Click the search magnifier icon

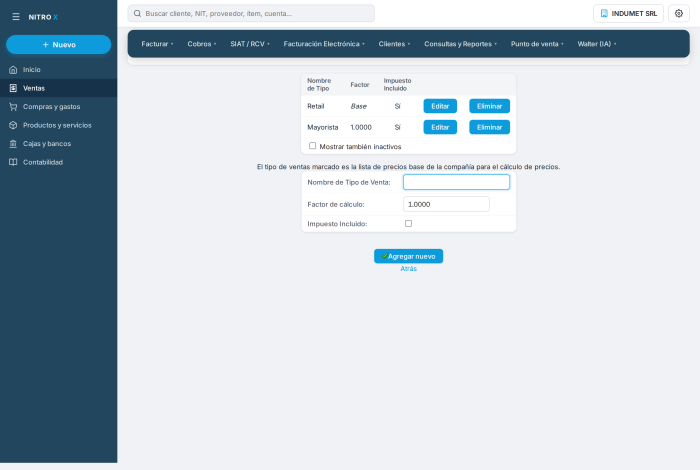[x=138, y=13]
